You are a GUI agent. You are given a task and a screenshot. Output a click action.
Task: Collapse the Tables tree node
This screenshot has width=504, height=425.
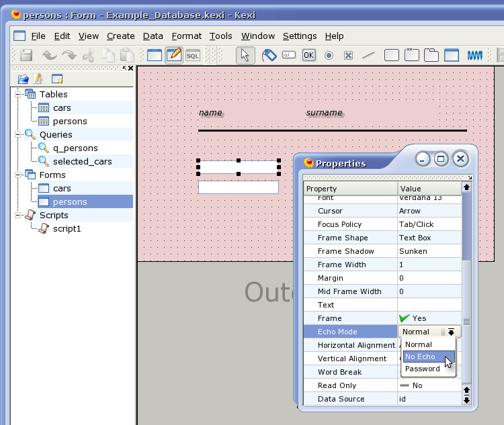[x=19, y=95]
